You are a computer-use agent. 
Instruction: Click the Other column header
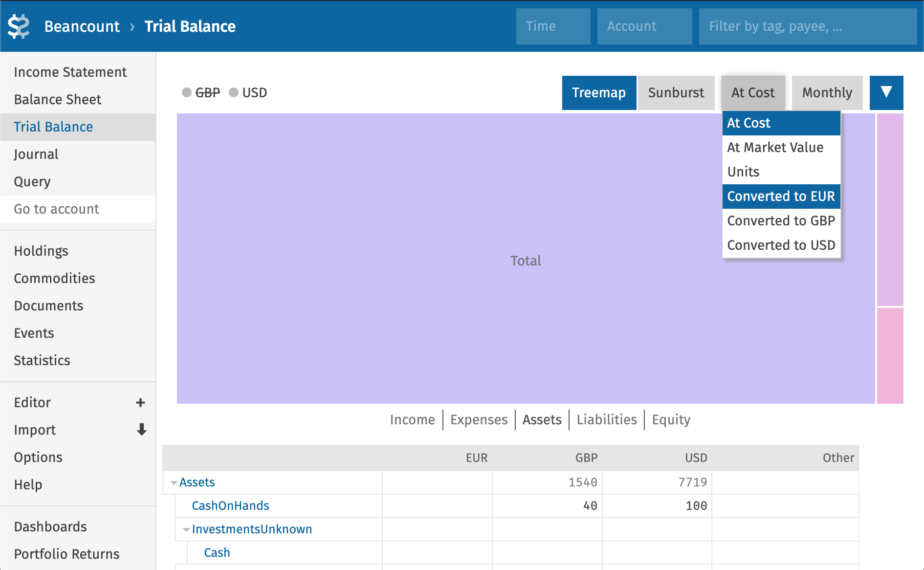[x=838, y=458]
